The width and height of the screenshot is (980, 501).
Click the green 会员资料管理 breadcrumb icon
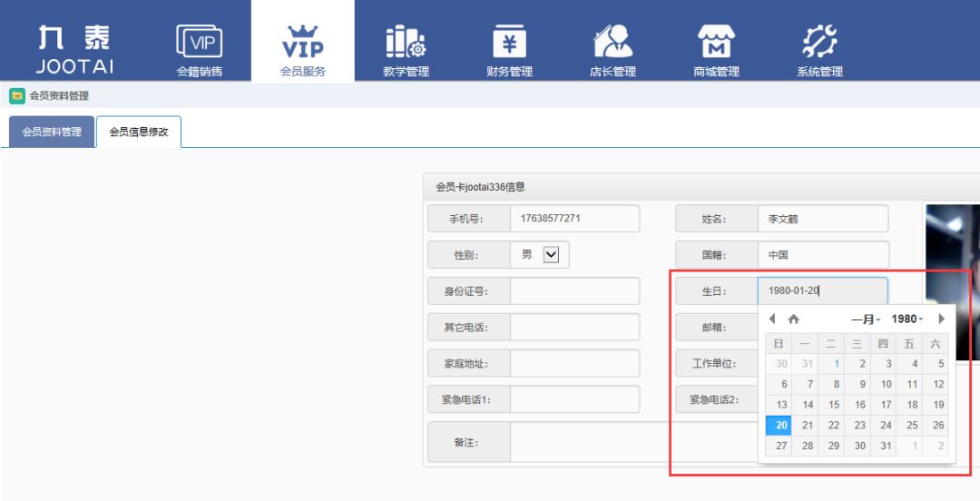coord(17,95)
